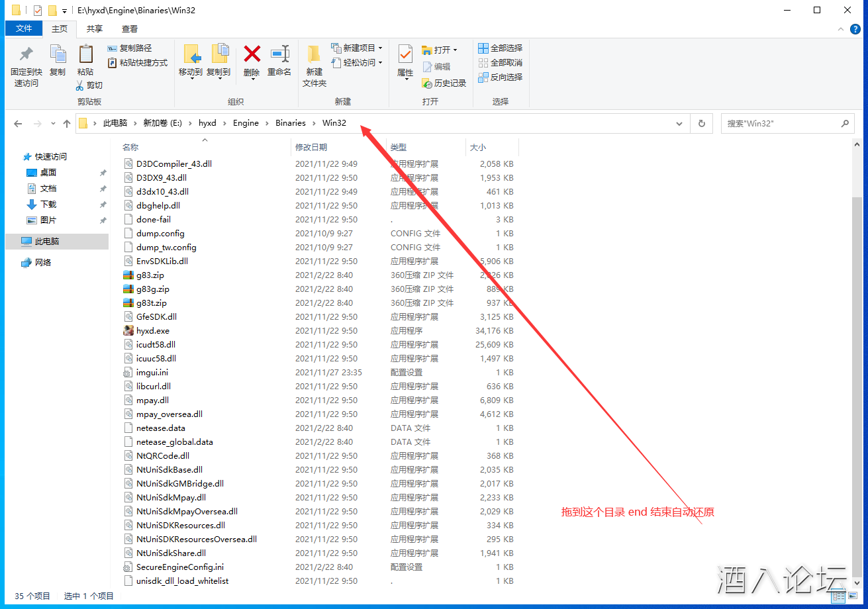Click the red 删除 delete icon
Image resolution: width=868 pixels, height=609 pixels.
click(x=252, y=54)
